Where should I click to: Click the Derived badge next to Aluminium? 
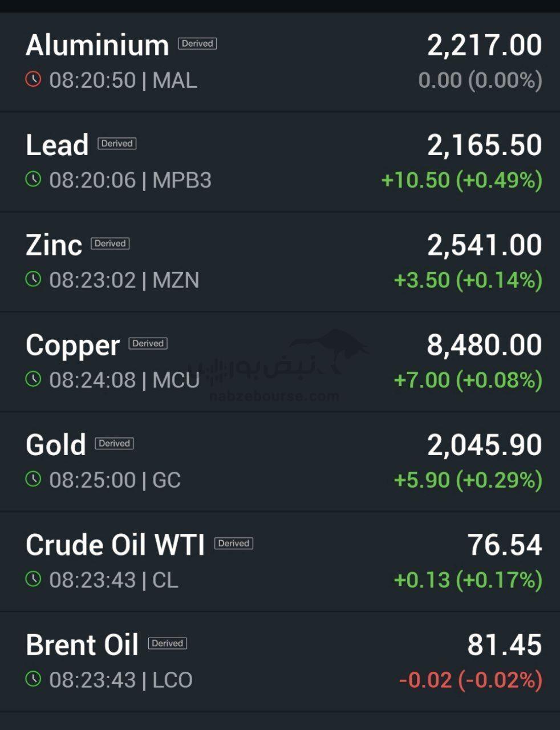[x=197, y=43]
